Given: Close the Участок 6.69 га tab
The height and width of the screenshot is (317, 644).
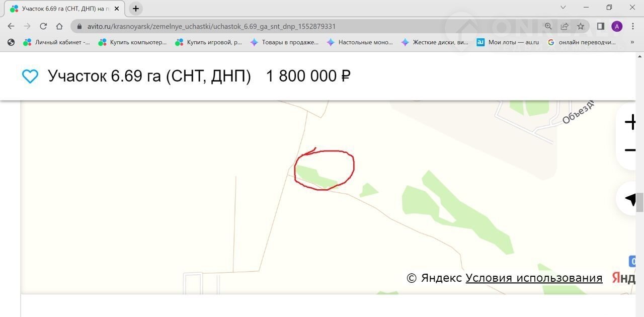Looking at the screenshot, I should coord(117,9).
